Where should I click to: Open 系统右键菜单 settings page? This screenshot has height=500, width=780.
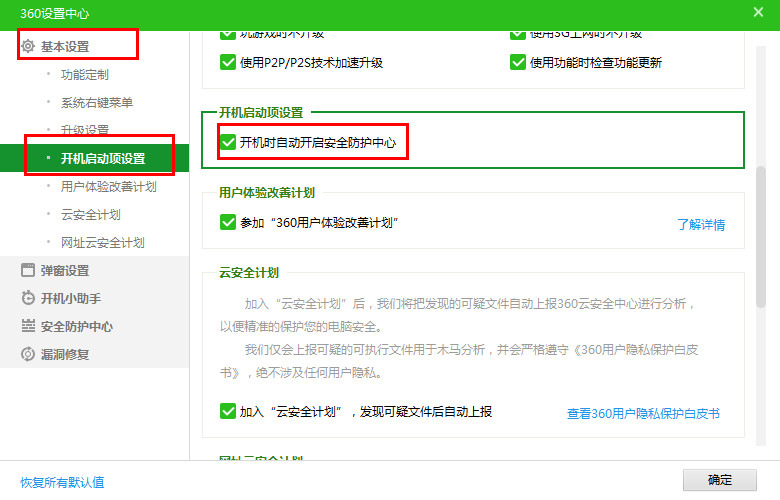coord(96,102)
